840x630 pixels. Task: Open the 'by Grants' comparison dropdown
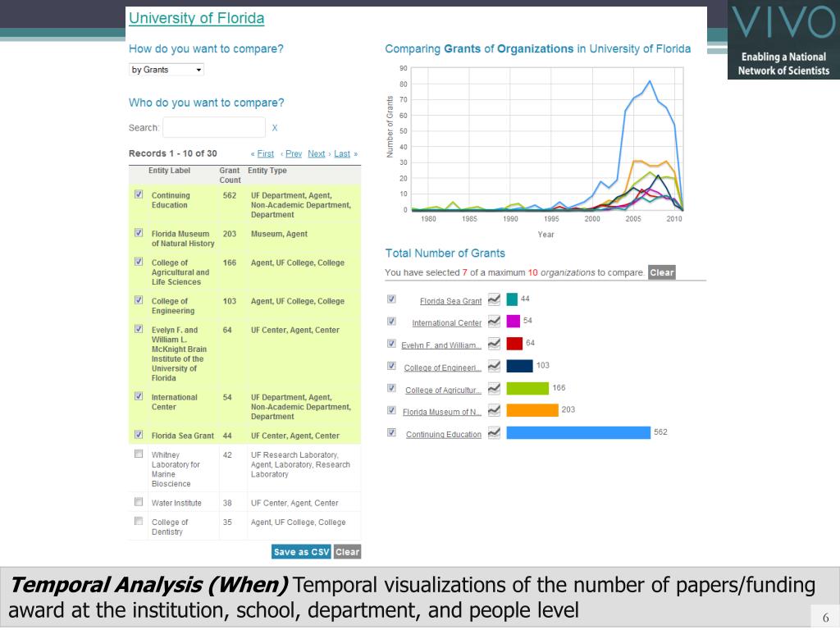(167, 70)
